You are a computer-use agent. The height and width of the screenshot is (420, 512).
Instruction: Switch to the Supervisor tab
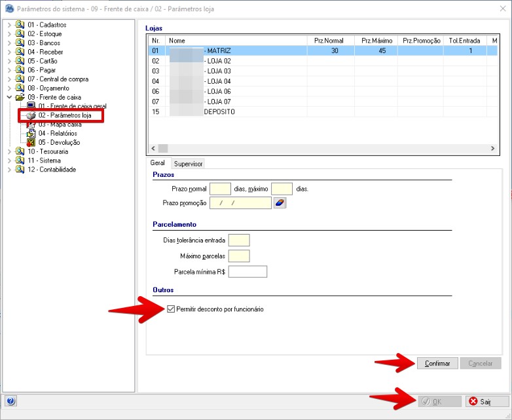(188, 164)
